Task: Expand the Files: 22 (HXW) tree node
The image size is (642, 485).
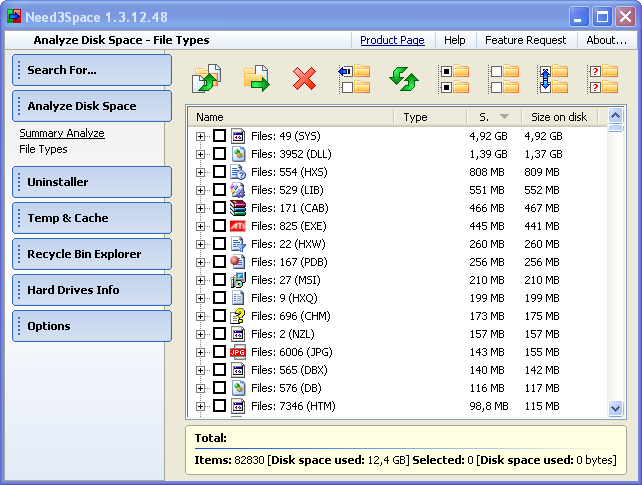Action: click(200, 244)
